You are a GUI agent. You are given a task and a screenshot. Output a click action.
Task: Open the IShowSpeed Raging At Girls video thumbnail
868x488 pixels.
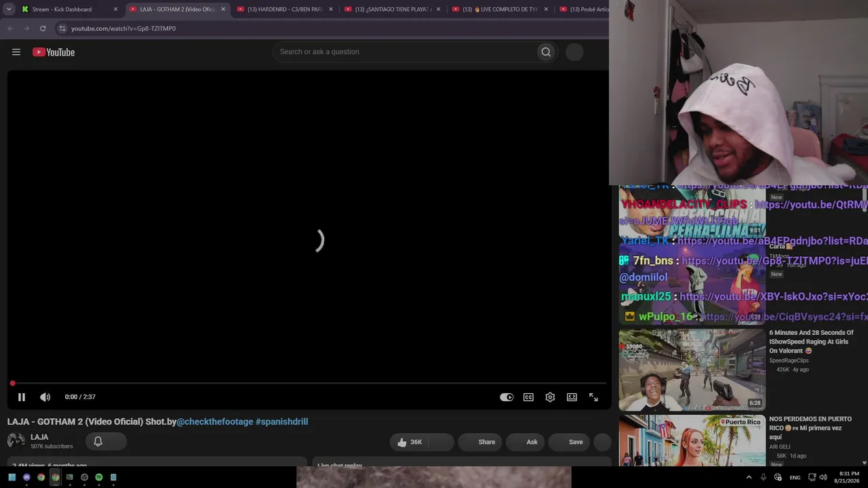[692, 370]
